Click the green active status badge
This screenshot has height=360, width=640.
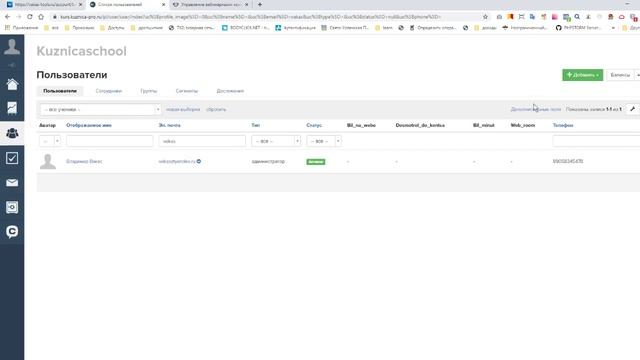pos(316,162)
